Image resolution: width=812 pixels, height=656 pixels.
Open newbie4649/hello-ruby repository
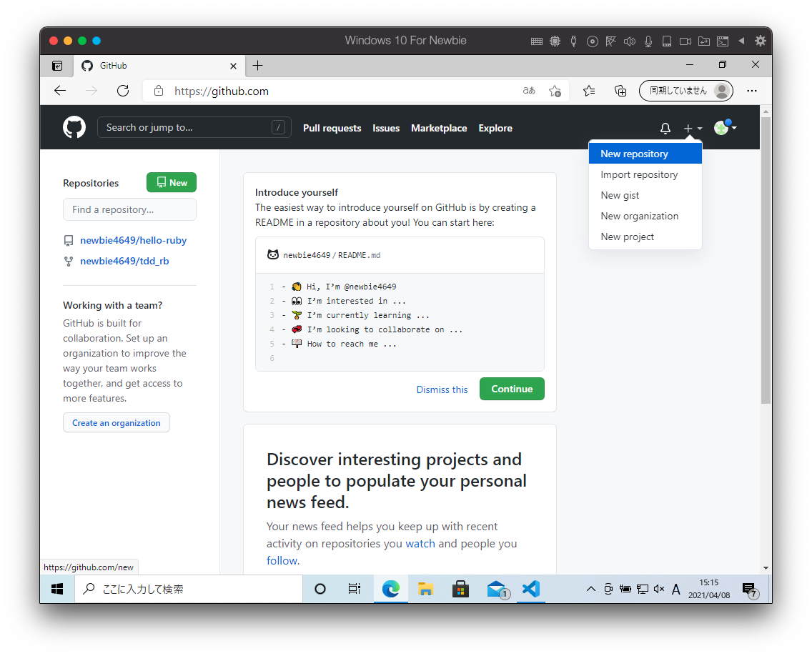[x=133, y=240]
